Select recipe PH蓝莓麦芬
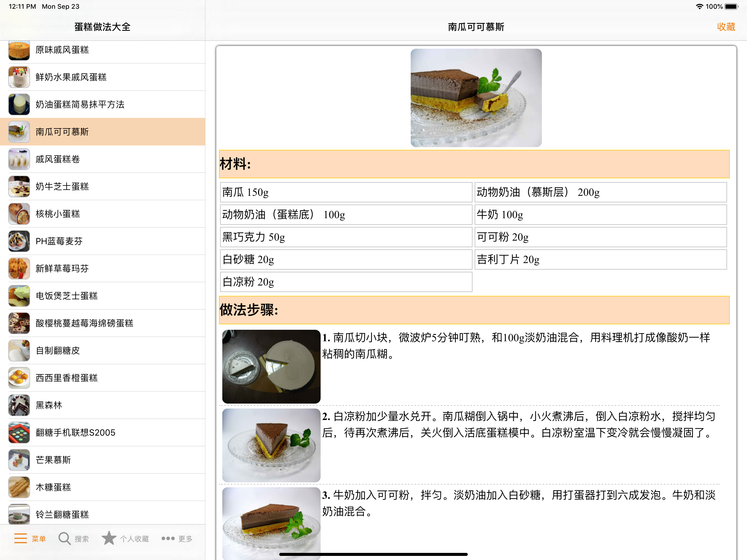The image size is (747, 560). pyautogui.click(x=59, y=241)
